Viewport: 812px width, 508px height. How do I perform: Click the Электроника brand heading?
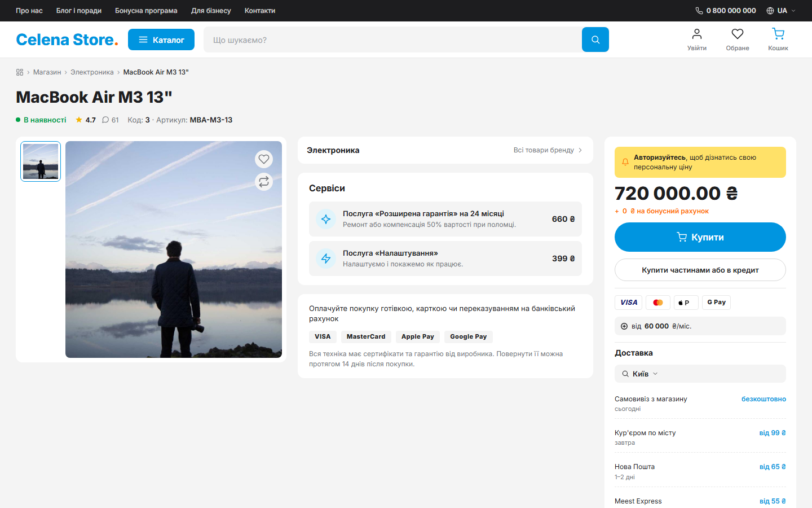333,150
